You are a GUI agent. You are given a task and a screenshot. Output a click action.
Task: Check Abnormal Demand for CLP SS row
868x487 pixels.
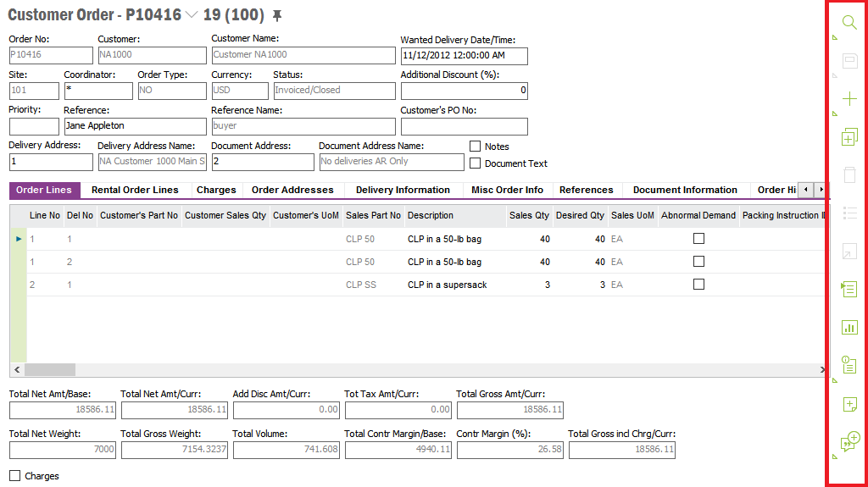698,285
